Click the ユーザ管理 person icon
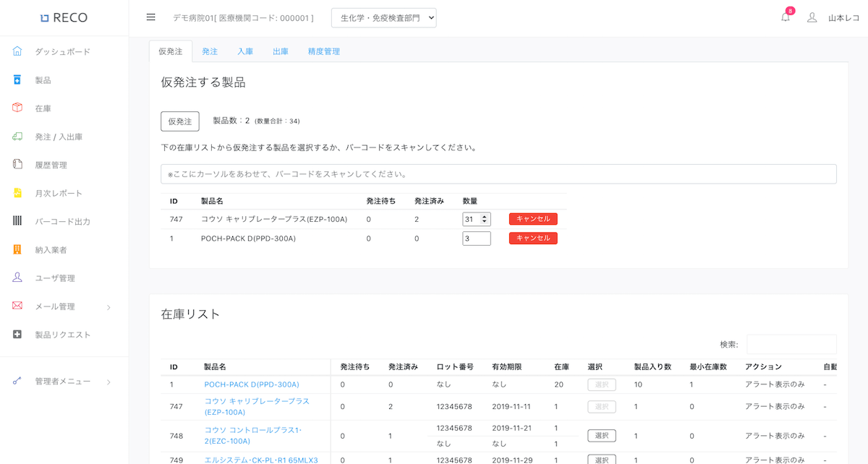Screen dimensions: 868x464 [17, 278]
